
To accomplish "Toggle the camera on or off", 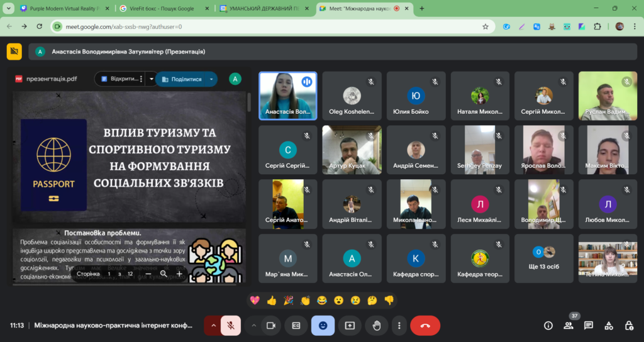I will coord(271,326).
